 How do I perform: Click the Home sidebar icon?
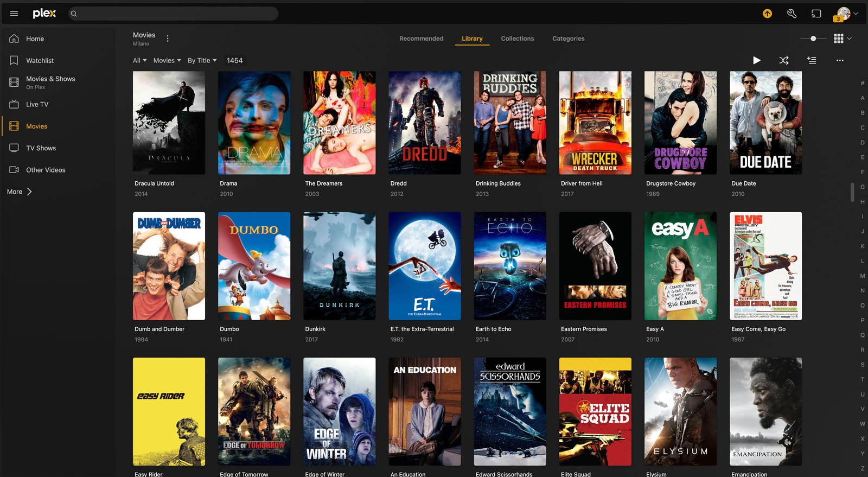[x=14, y=39]
